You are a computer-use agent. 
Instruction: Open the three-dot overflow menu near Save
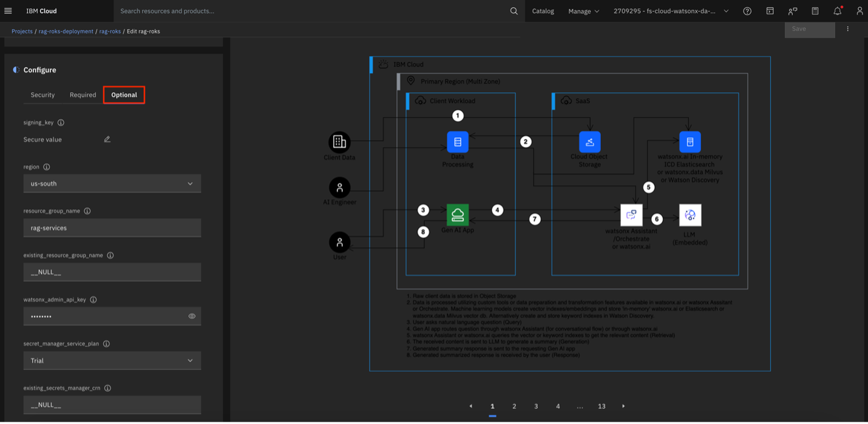pos(848,29)
